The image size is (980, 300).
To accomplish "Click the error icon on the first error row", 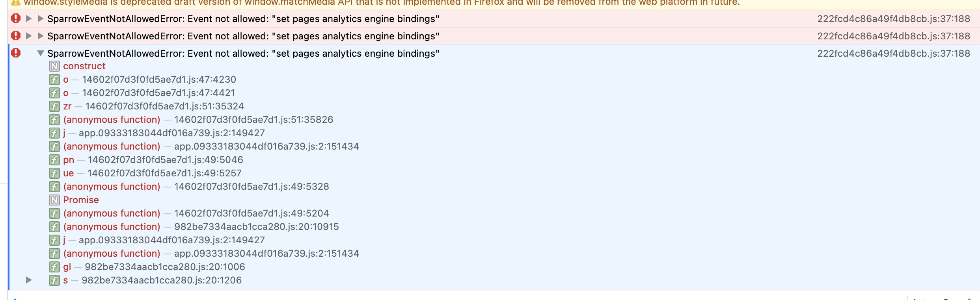I will 16,18.
